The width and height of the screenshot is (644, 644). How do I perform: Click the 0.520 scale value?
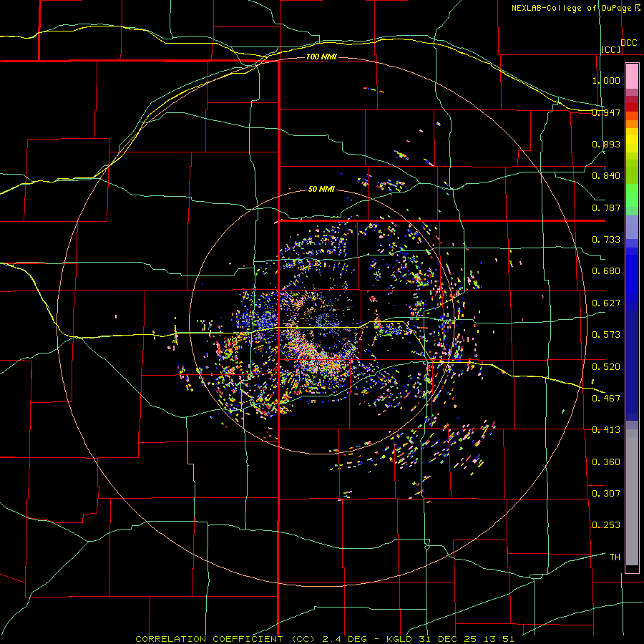pos(606,366)
